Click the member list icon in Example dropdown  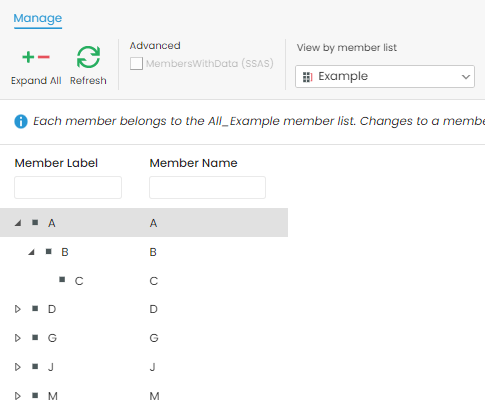tap(307, 77)
